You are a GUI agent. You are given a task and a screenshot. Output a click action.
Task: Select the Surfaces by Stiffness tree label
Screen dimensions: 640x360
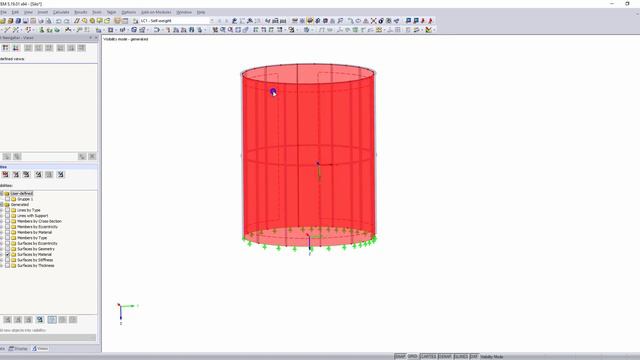pyautogui.click(x=35, y=260)
